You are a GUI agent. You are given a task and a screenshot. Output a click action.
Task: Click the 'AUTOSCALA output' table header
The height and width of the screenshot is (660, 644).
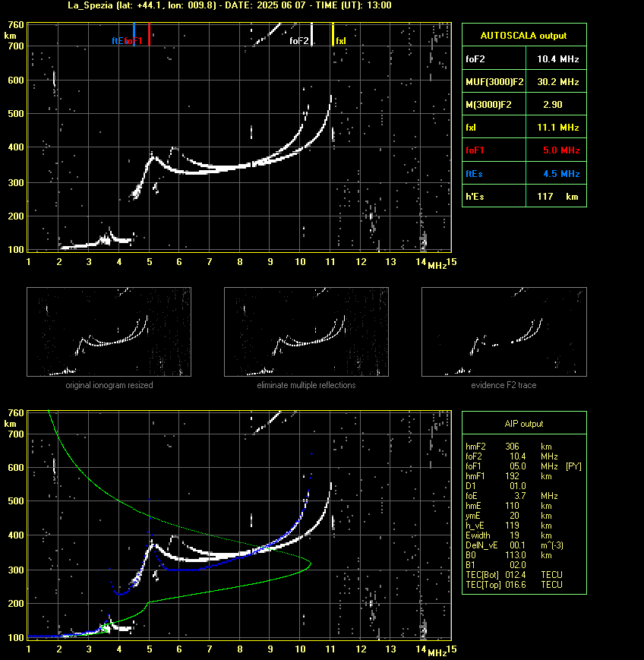tap(524, 36)
